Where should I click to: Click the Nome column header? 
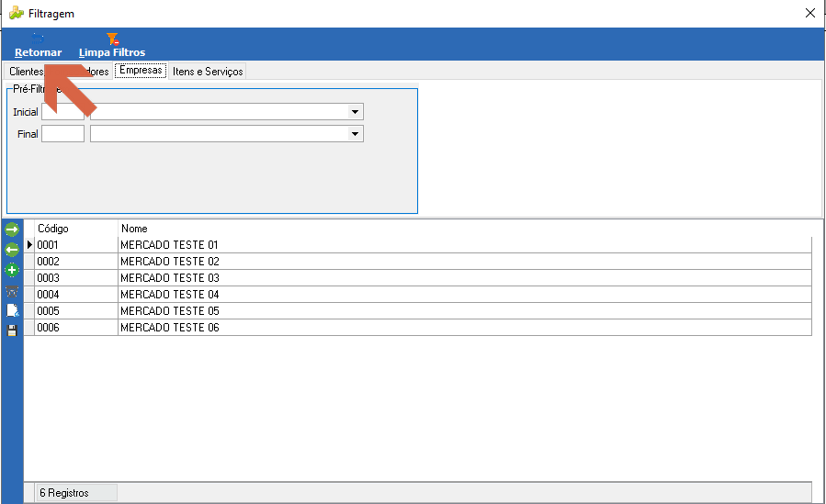click(x=465, y=229)
